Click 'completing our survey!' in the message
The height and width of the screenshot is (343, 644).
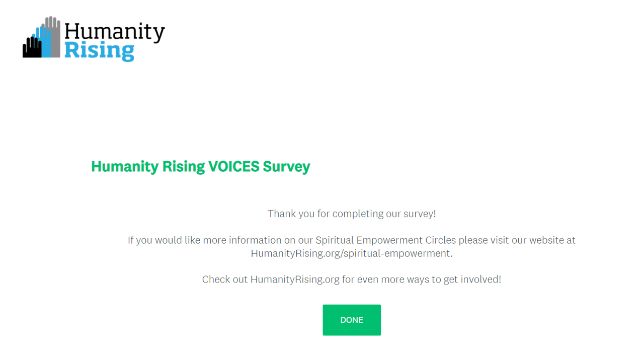[x=384, y=214]
